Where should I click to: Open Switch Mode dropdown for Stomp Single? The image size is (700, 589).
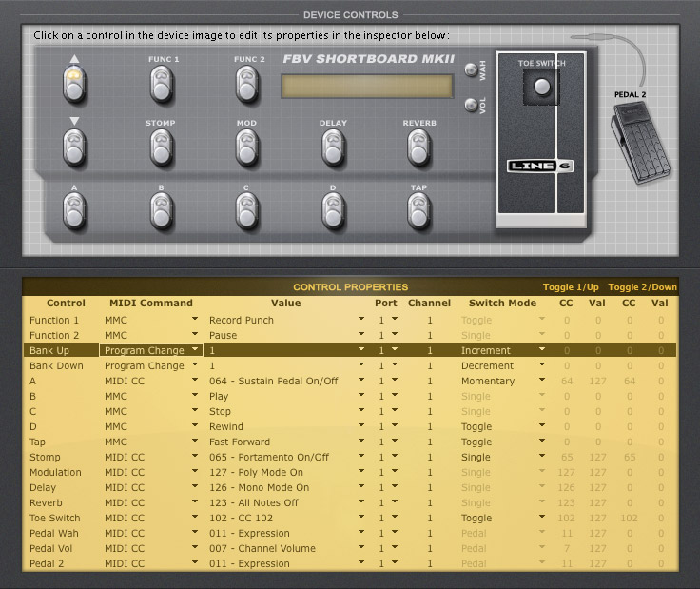(x=542, y=456)
